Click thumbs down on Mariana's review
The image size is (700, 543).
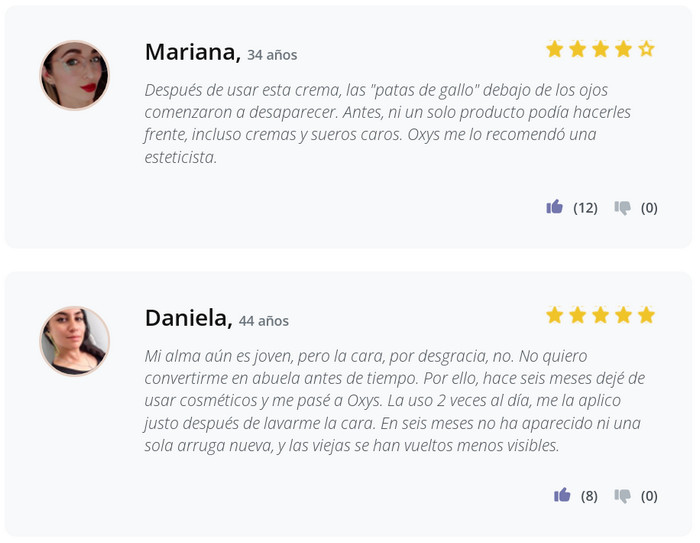623,208
